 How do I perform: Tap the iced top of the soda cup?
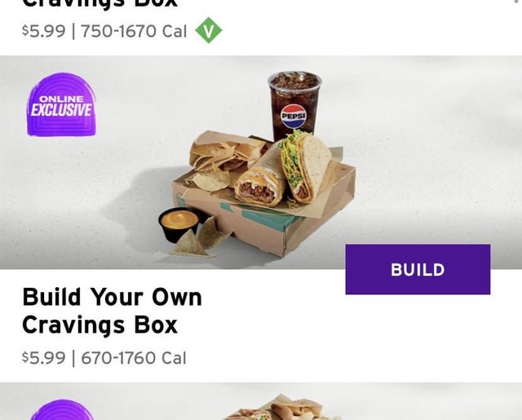pyautogui.click(x=294, y=81)
